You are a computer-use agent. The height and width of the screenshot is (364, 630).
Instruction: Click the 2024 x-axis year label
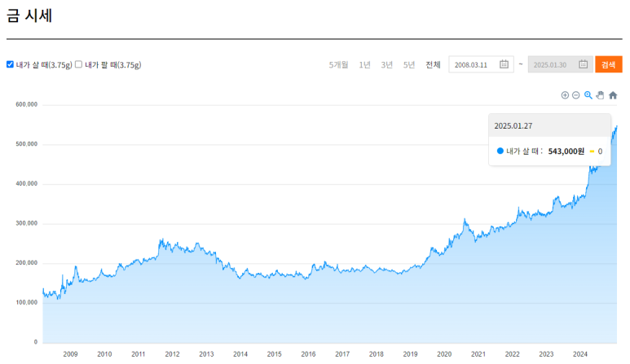pos(580,354)
